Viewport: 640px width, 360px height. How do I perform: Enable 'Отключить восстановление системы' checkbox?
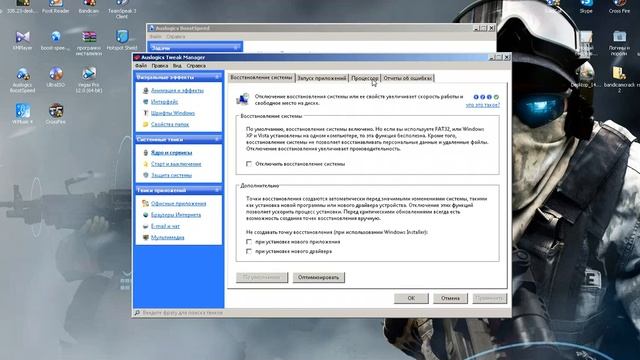pos(249,164)
